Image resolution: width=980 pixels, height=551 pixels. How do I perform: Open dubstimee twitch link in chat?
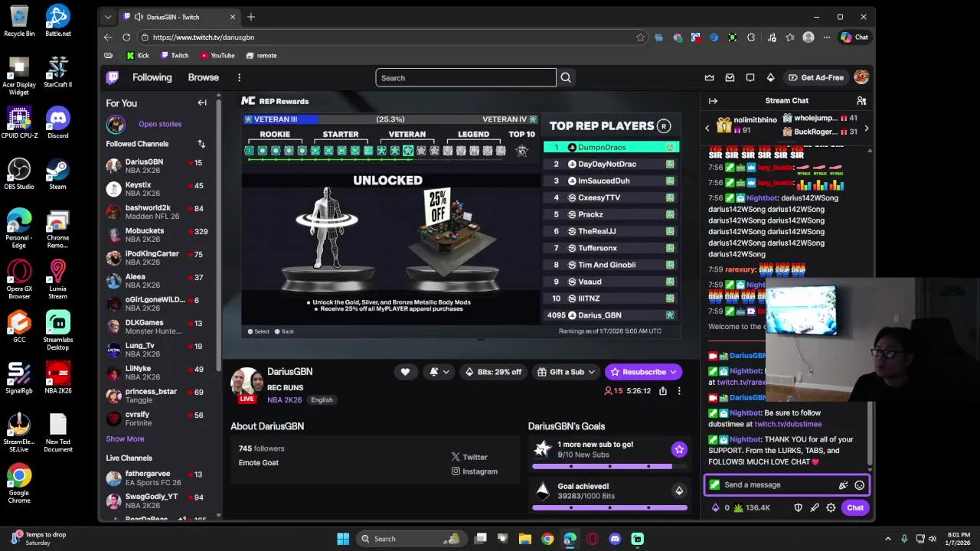[788, 424]
